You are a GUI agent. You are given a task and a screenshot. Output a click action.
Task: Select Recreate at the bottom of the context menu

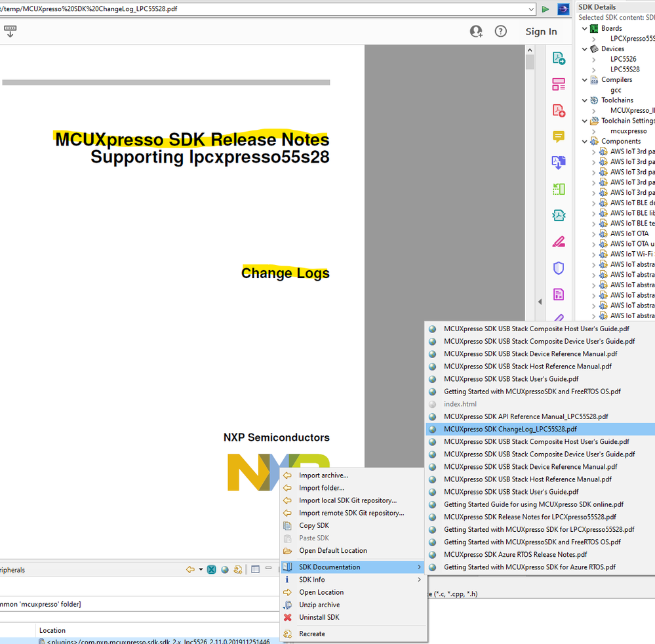pyautogui.click(x=353, y=634)
